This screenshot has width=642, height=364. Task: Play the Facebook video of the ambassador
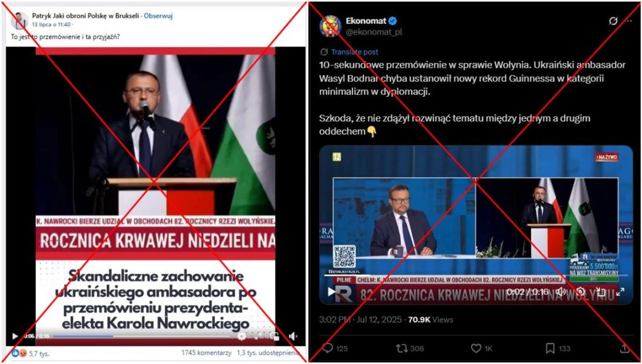point(15,336)
